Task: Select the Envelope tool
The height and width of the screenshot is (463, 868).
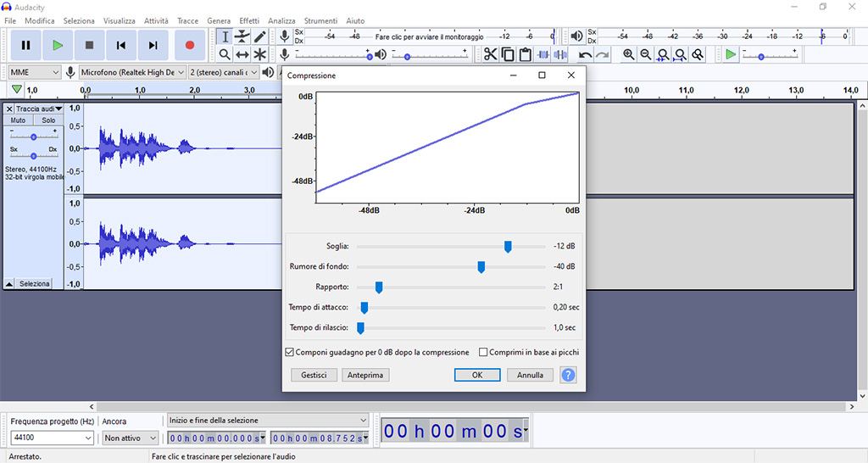Action: point(242,36)
